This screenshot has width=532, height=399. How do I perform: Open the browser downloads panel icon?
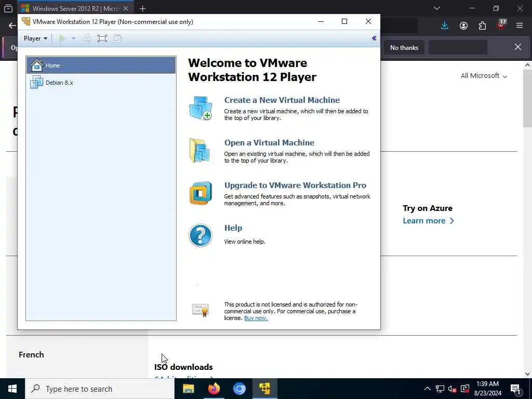(445, 25)
